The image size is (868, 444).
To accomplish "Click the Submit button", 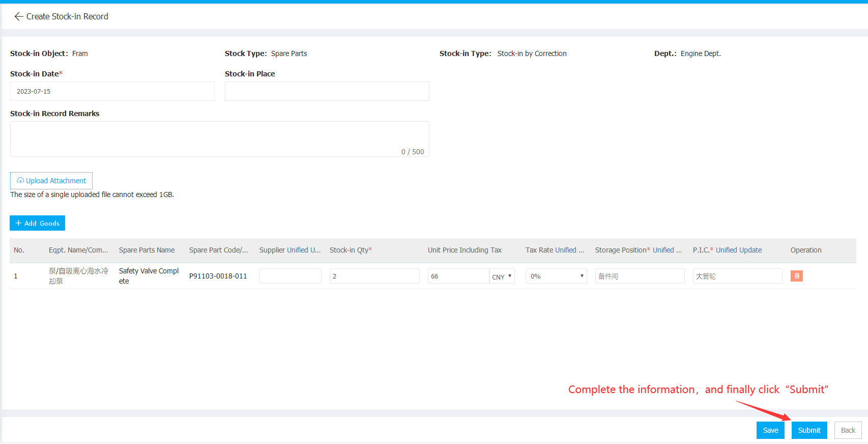I will 809,430.
